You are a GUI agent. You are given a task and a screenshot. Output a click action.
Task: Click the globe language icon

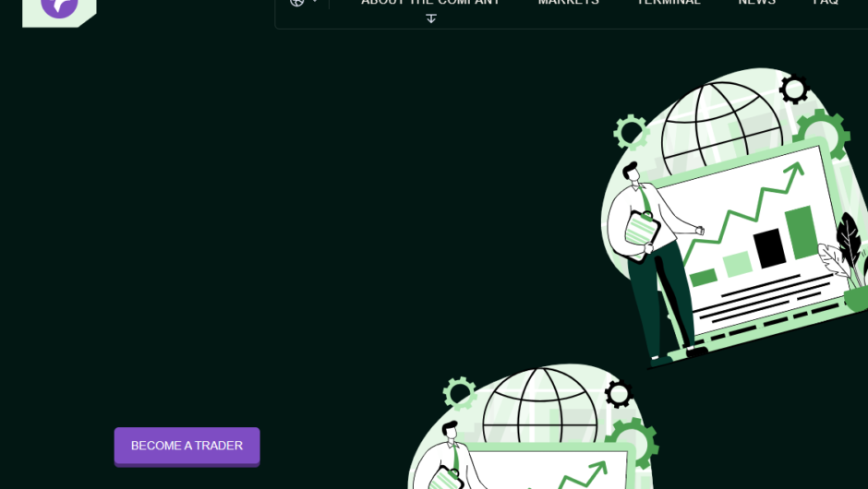tap(296, 3)
